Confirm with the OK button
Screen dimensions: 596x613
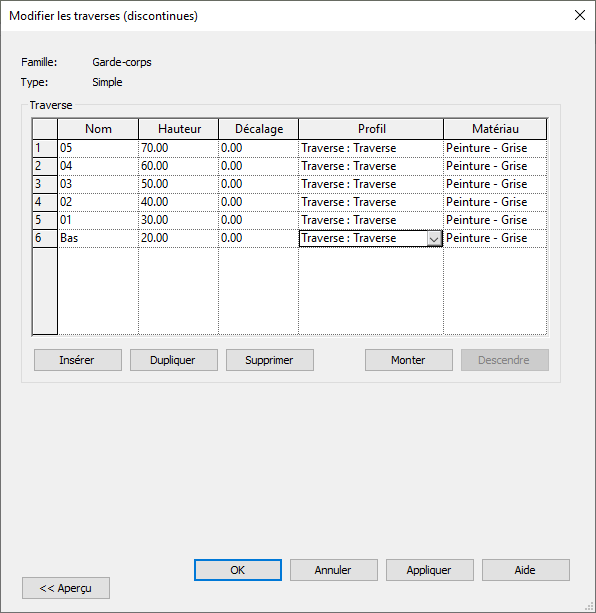click(x=238, y=570)
